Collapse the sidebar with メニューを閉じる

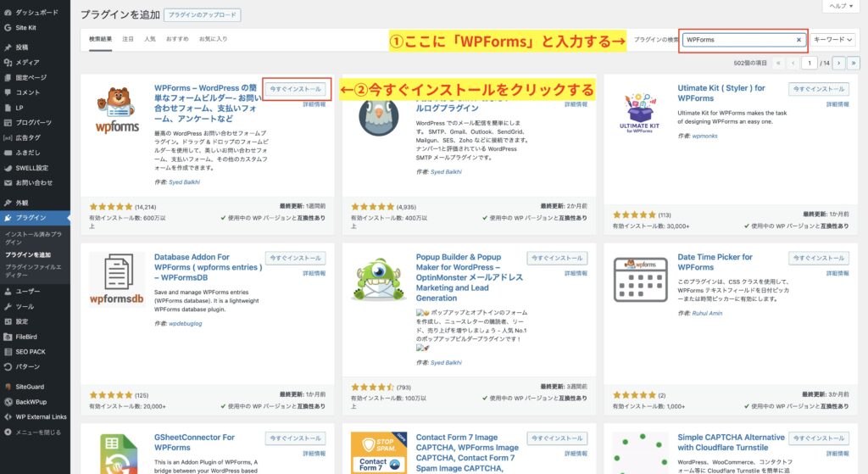point(39,432)
